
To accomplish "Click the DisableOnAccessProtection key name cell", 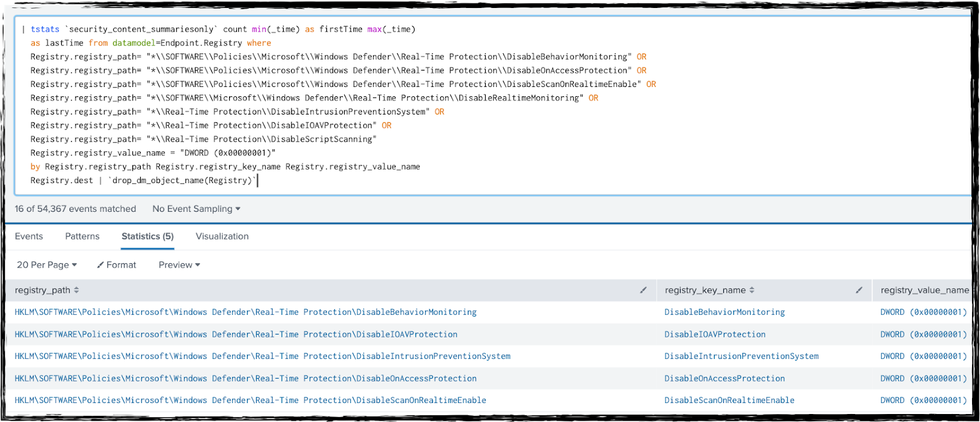I will tap(725, 379).
